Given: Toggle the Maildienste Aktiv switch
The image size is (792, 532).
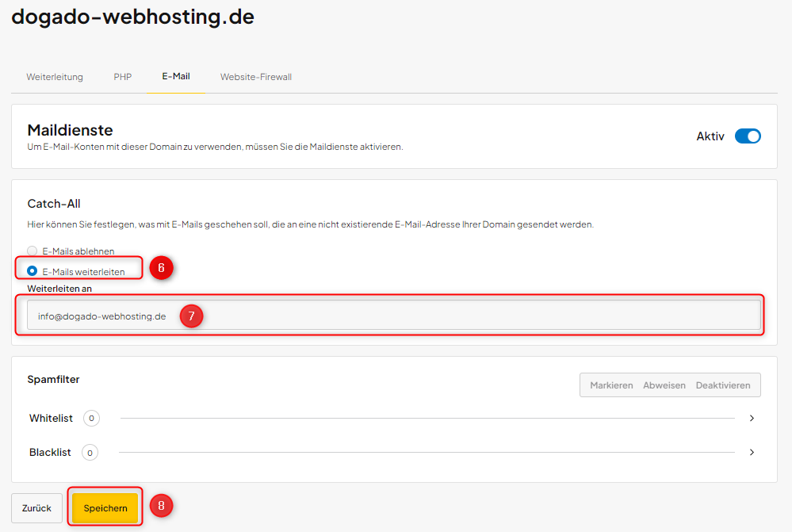Looking at the screenshot, I should tap(748, 136).
